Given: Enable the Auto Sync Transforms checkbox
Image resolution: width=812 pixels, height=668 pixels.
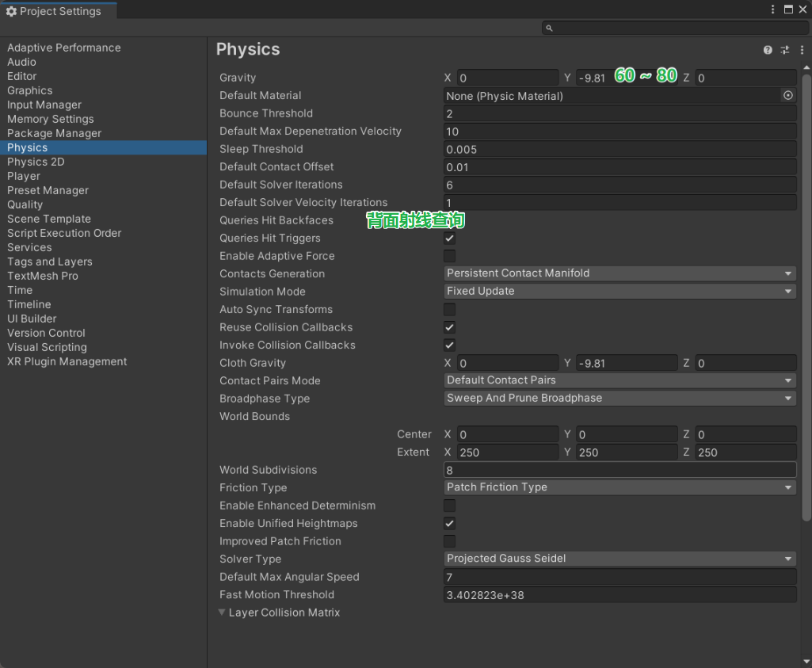Looking at the screenshot, I should [x=449, y=309].
